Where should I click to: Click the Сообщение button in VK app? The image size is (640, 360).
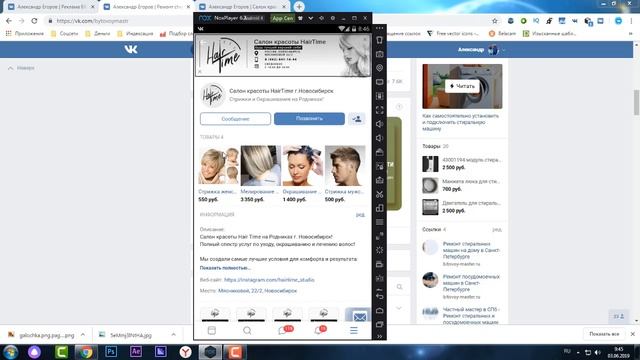pyautogui.click(x=235, y=119)
